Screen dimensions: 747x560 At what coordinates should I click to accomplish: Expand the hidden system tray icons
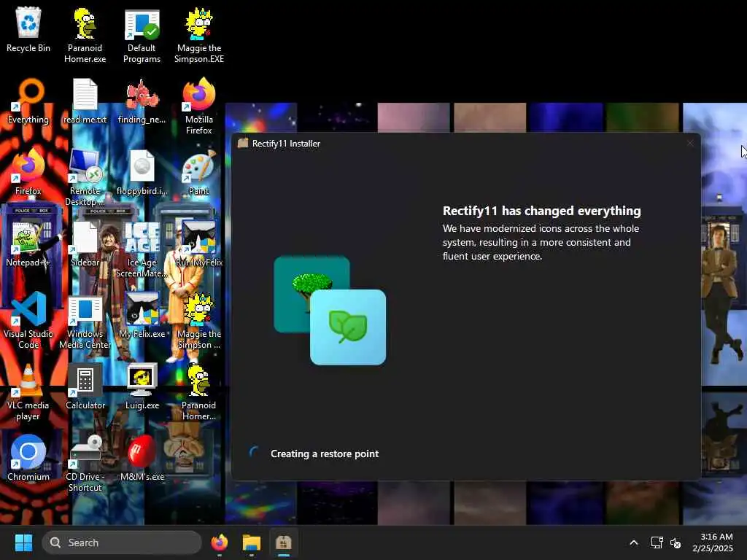pos(634,542)
